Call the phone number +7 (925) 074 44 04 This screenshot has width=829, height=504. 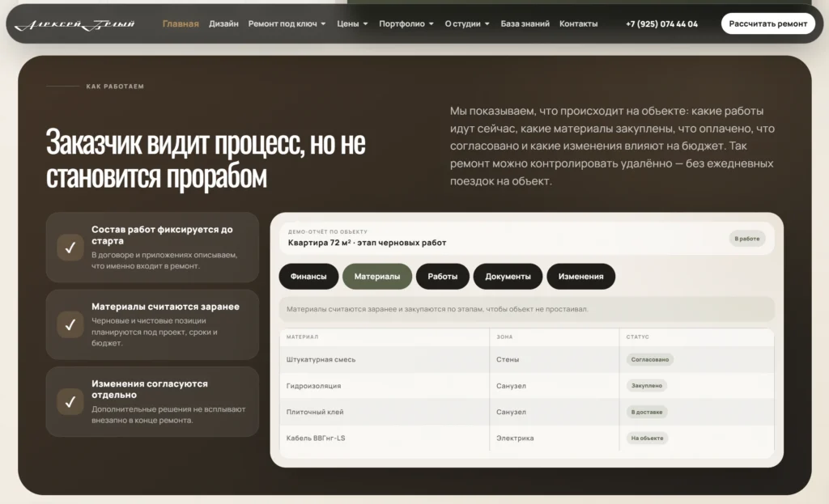tap(661, 23)
